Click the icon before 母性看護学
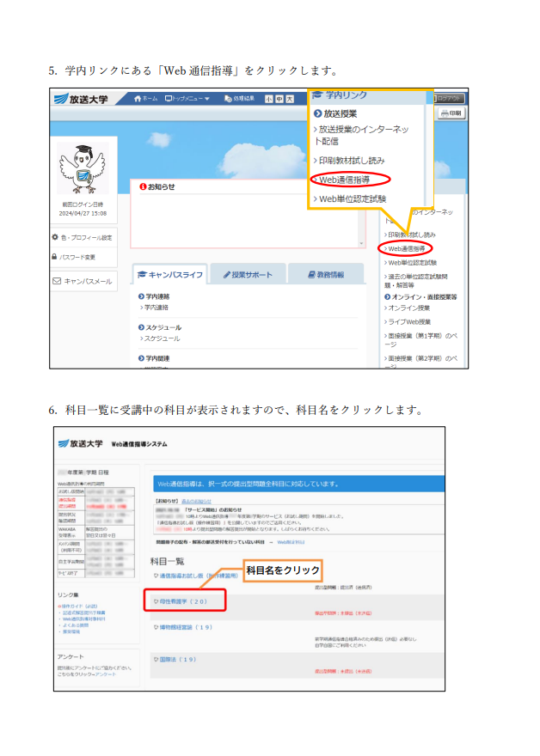The width and height of the screenshot is (540, 756). [x=156, y=601]
